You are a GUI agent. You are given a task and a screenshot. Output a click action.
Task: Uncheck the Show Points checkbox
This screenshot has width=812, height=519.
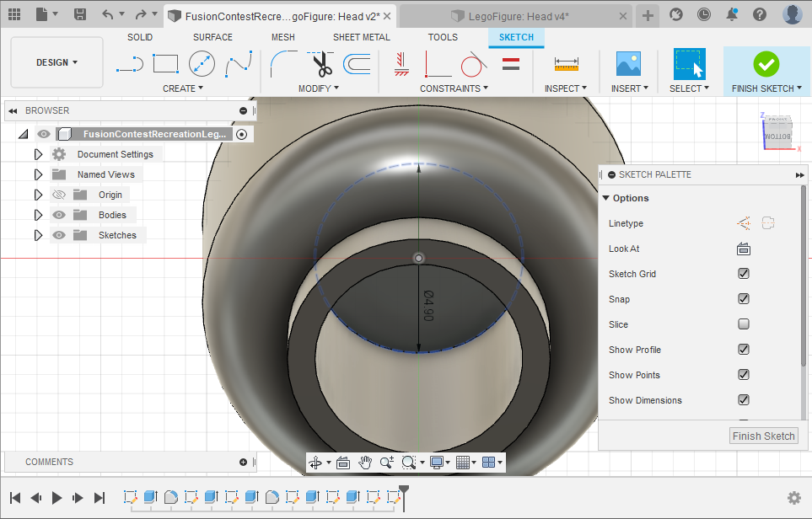pyautogui.click(x=744, y=375)
